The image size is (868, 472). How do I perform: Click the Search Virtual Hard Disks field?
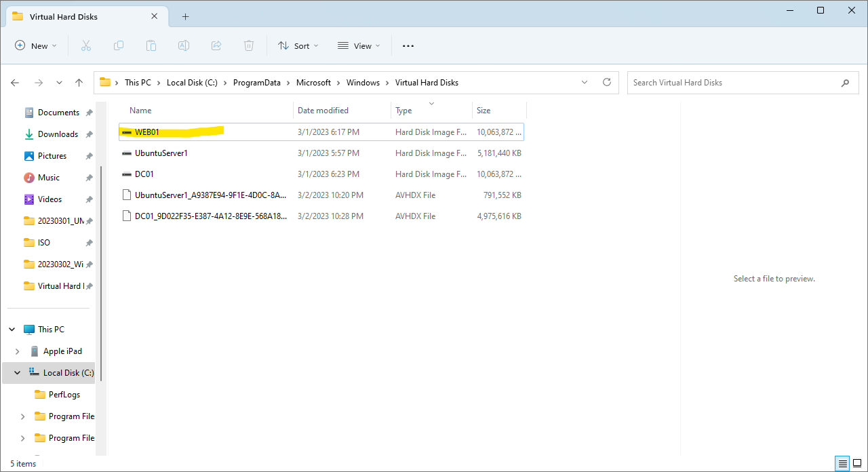click(x=732, y=83)
